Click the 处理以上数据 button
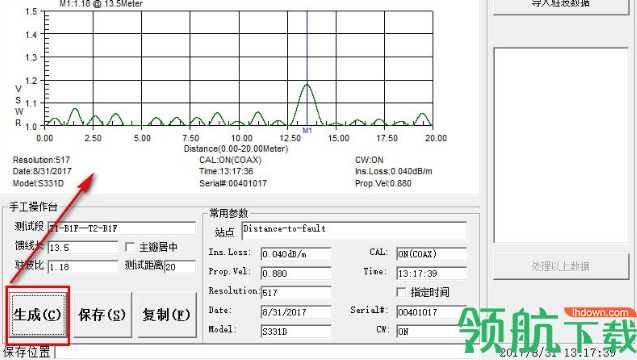This screenshot has width=637, height=360. point(561,267)
